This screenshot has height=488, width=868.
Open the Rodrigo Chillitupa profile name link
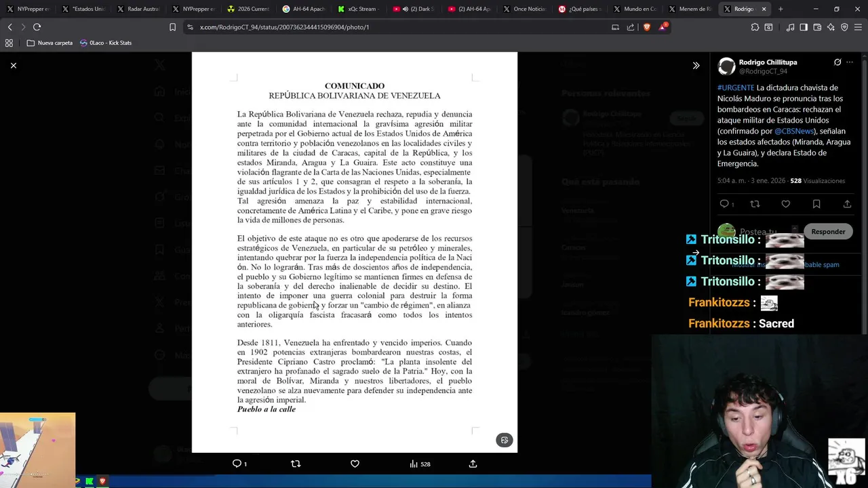tap(768, 62)
